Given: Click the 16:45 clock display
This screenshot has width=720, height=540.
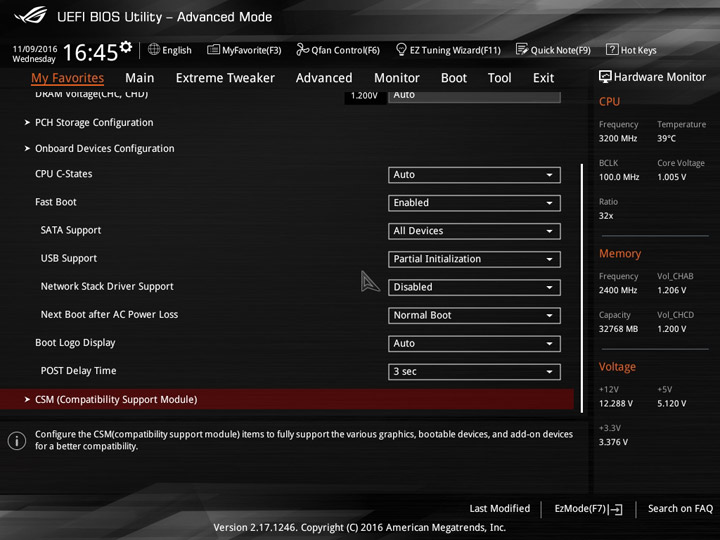Looking at the screenshot, I should [90, 52].
